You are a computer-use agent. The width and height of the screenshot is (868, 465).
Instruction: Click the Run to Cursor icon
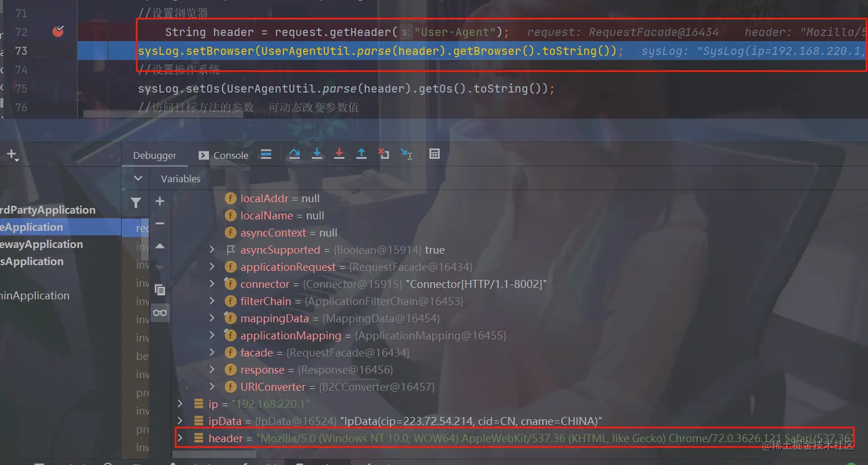click(x=406, y=154)
